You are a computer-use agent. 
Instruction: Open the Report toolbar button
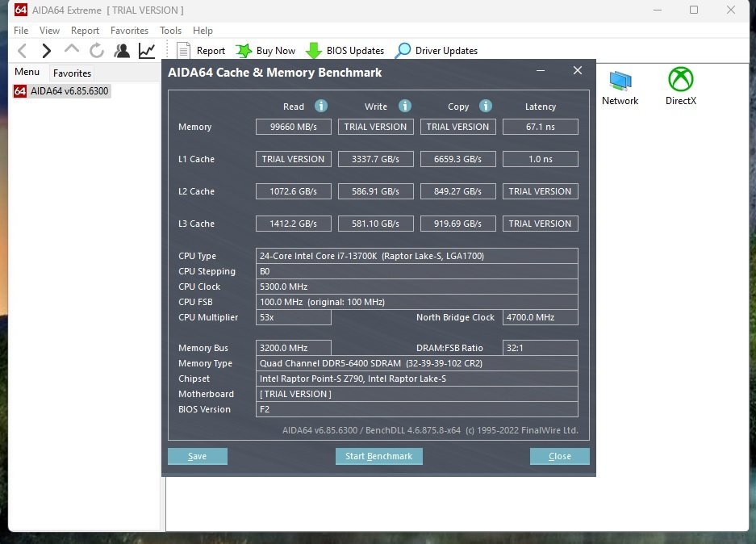pyautogui.click(x=201, y=51)
